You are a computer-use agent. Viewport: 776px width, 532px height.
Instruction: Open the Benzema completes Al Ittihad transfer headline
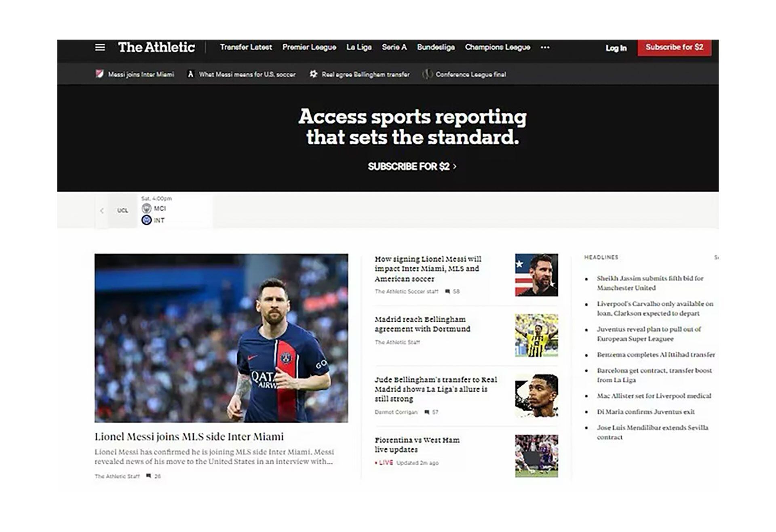tap(656, 355)
